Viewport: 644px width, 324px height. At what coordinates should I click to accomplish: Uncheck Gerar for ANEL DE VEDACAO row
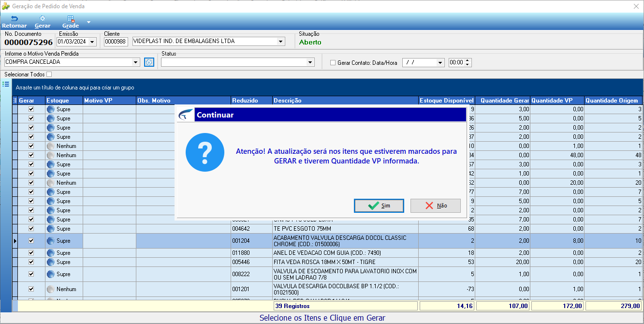[31, 253]
